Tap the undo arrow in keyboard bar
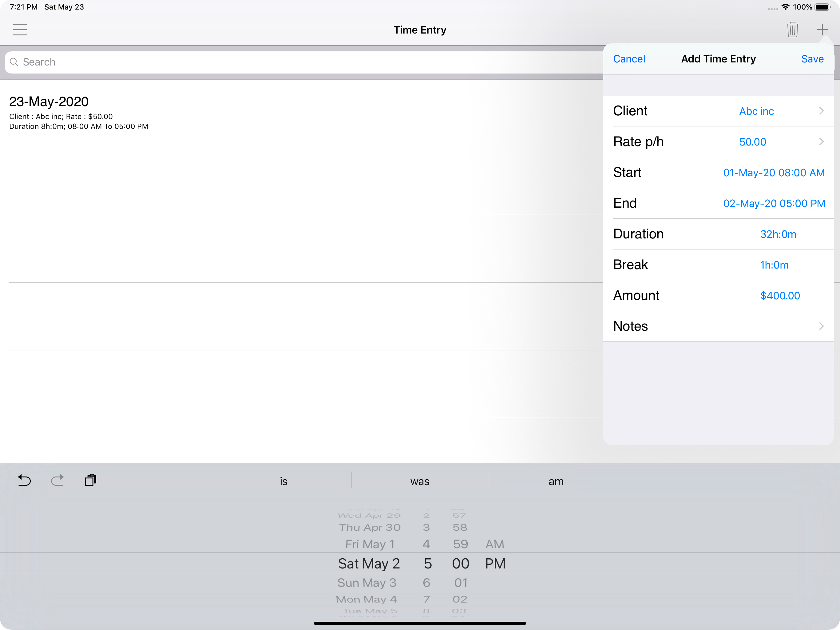This screenshot has height=630, width=840. 24,481
